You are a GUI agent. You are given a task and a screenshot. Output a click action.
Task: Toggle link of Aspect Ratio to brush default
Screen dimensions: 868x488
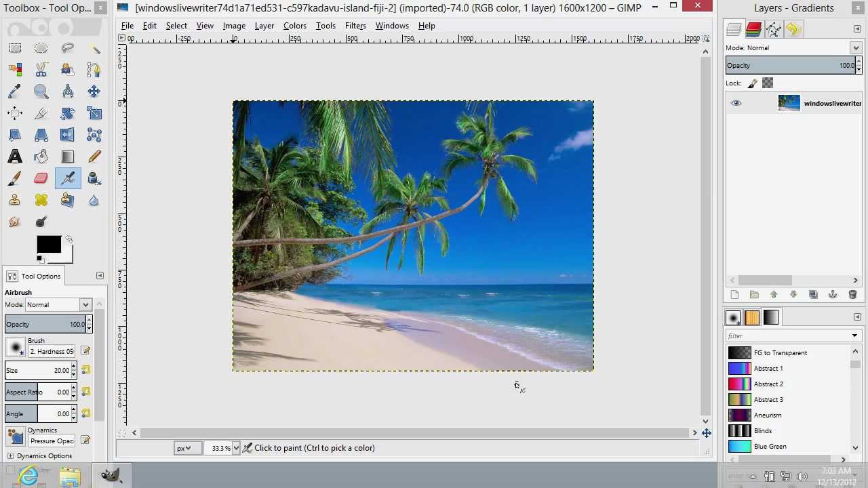(x=86, y=392)
